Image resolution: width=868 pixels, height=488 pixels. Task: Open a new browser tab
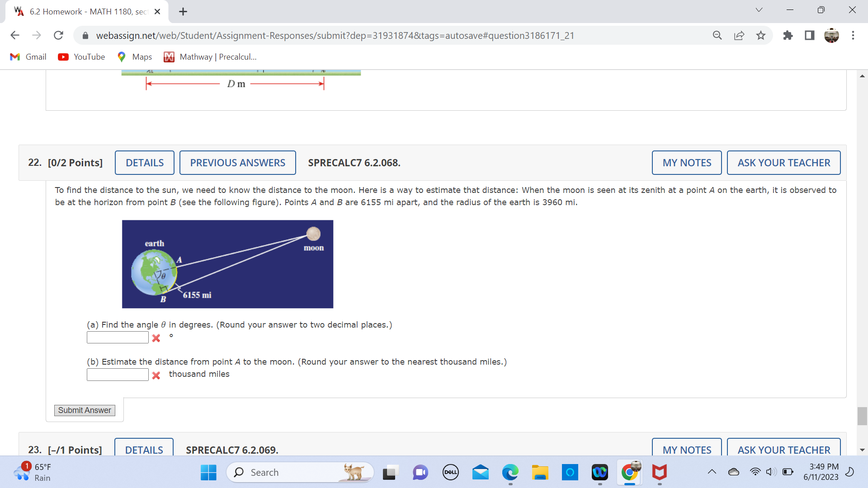pyautogui.click(x=183, y=11)
